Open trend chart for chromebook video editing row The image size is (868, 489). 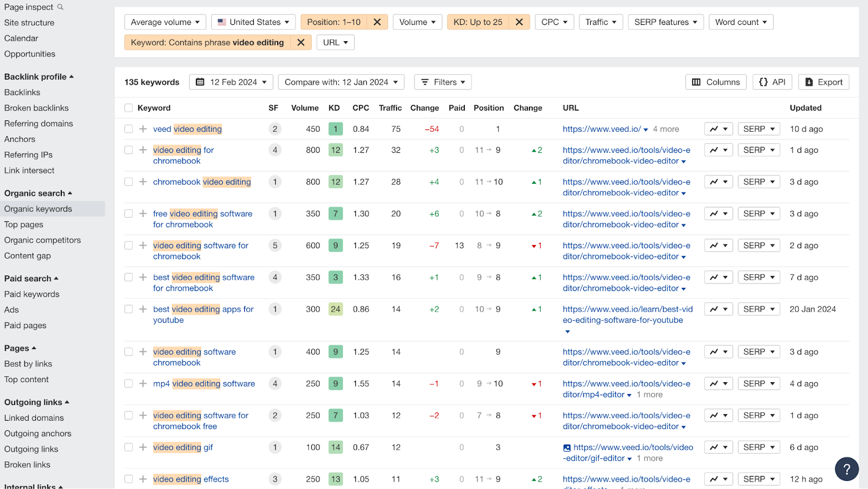click(719, 182)
